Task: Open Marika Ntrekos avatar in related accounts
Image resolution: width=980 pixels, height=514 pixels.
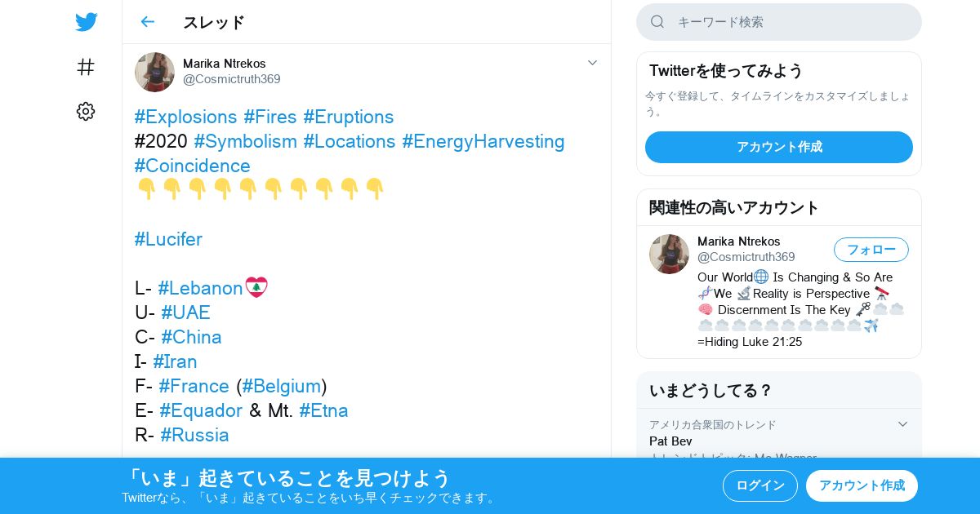Action: coord(669,254)
